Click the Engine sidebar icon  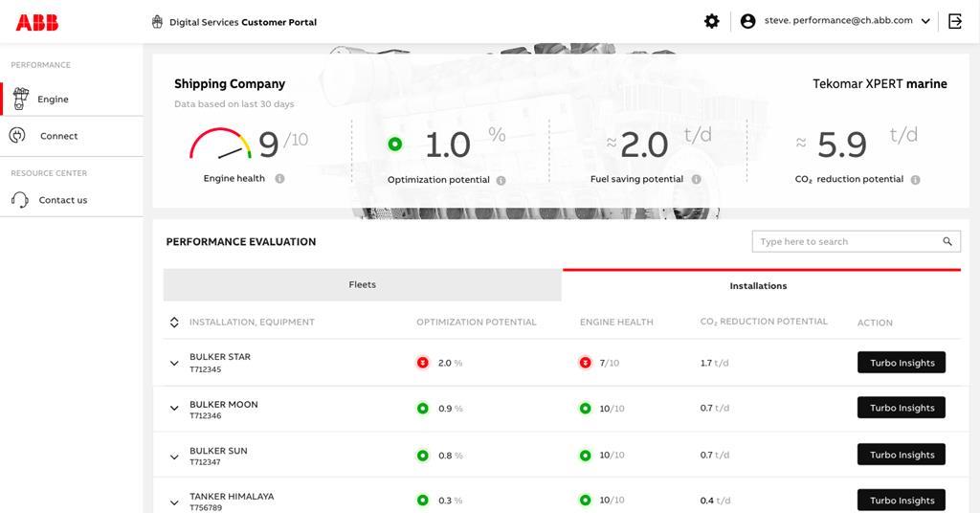pyautogui.click(x=21, y=99)
